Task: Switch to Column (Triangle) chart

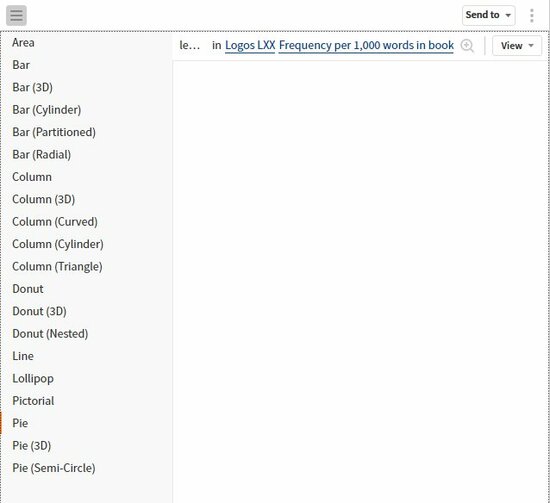Action: [x=57, y=267]
